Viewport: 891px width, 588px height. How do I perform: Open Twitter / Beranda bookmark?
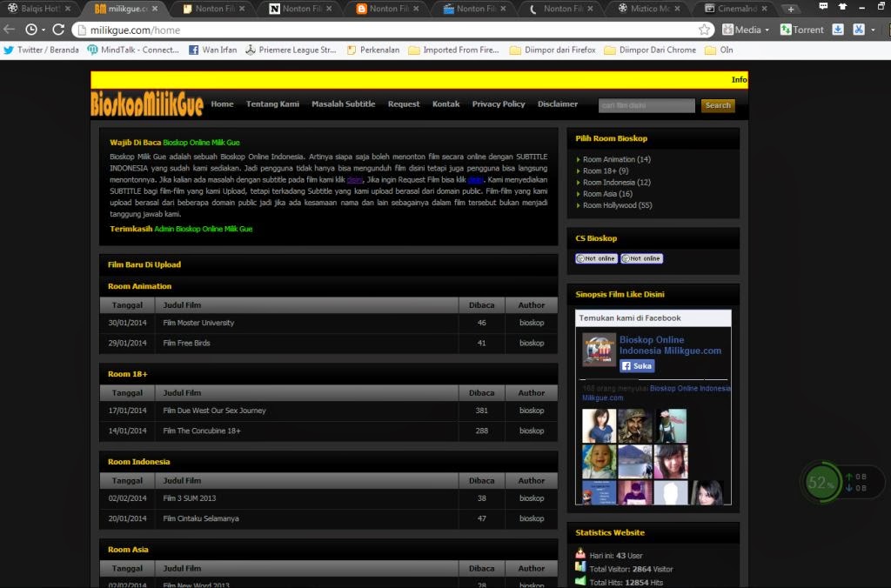(x=41, y=50)
